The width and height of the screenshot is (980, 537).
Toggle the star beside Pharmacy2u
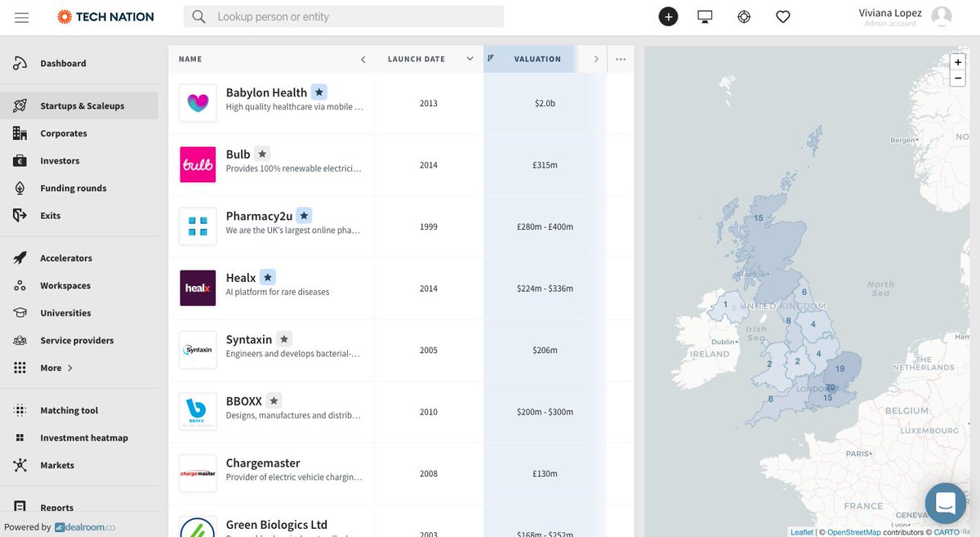pos(304,216)
